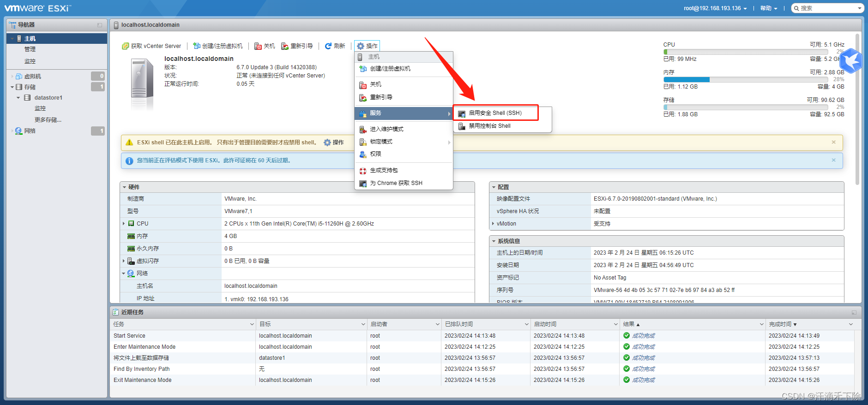Click the Networking (网络) globe icon in navigator

(x=19, y=131)
